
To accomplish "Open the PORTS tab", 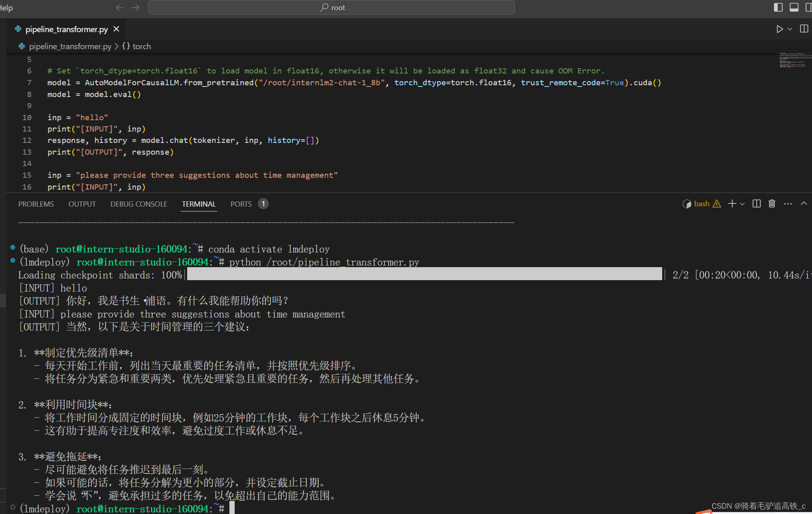I will 240,204.
